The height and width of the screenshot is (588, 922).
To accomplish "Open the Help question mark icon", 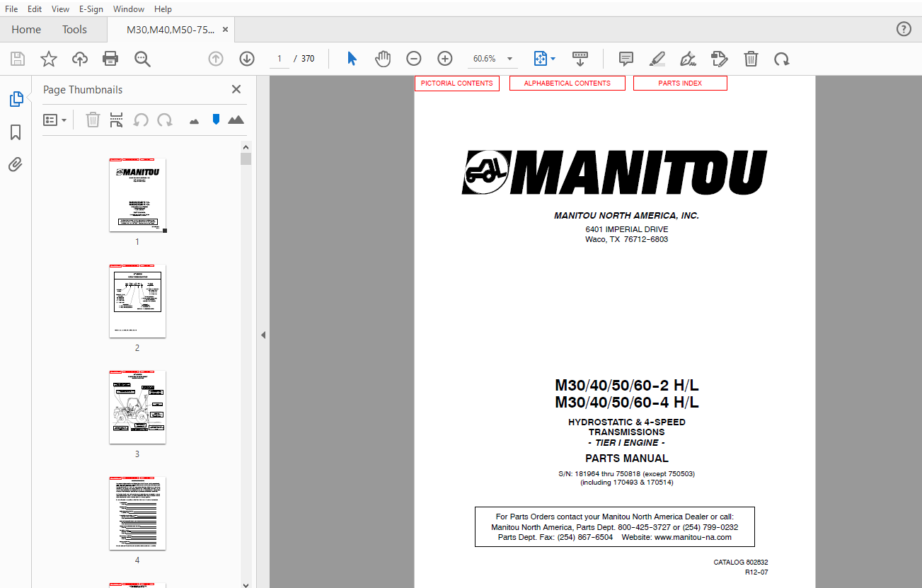I will click(904, 29).
